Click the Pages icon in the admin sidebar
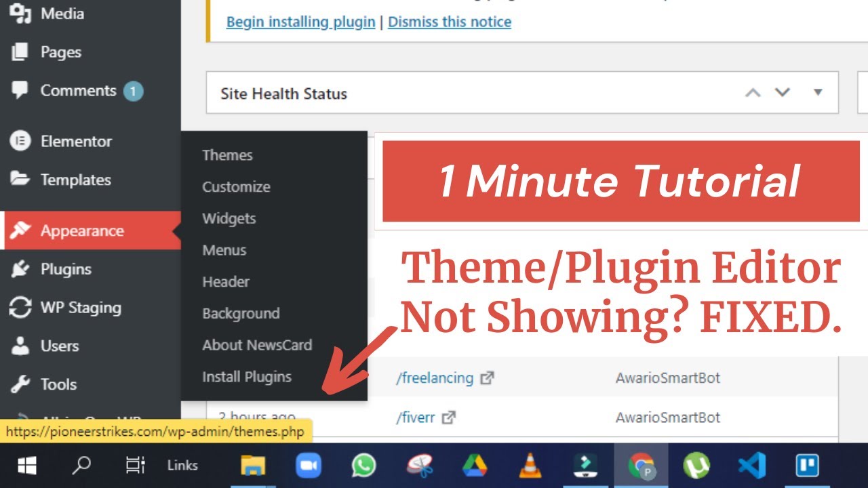 (x=20, y=52)
